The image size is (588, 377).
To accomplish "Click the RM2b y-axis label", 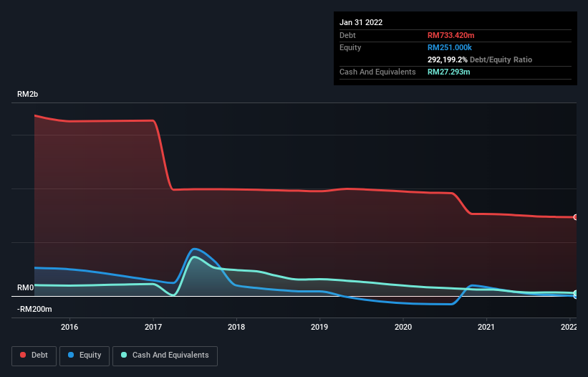I will coord(27,94).
